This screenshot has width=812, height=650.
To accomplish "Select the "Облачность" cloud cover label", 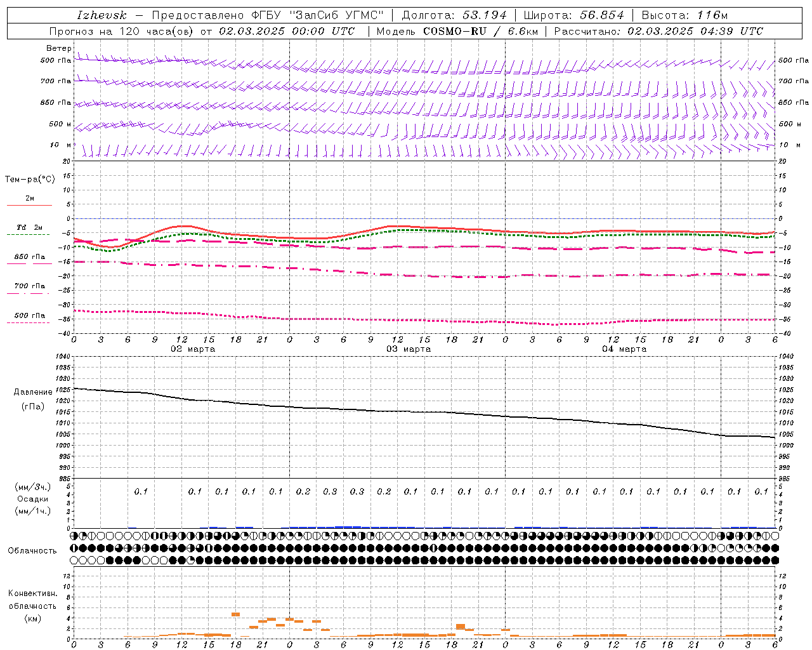I will [x=32, y=551].
